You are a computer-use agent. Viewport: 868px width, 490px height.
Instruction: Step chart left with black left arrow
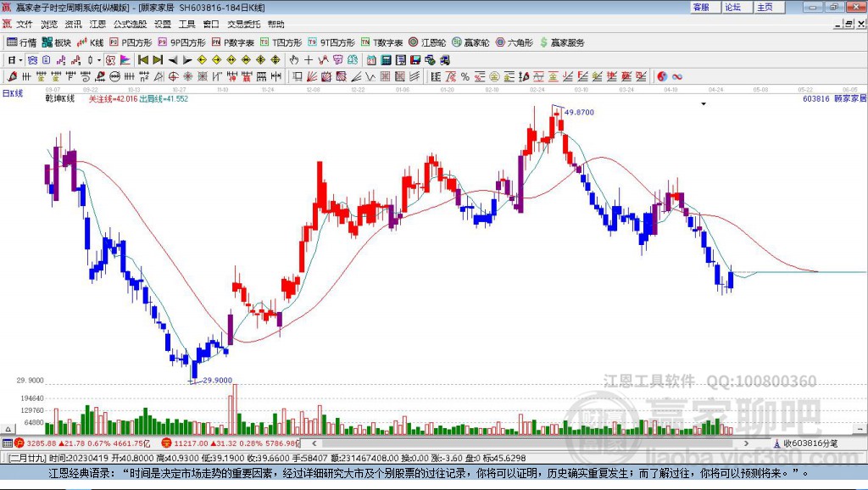(173, 60)
